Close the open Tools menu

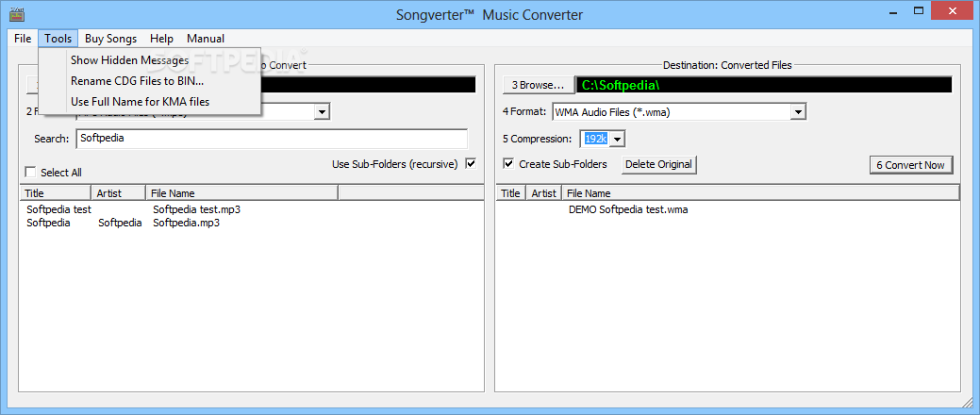tap(58, 39)
